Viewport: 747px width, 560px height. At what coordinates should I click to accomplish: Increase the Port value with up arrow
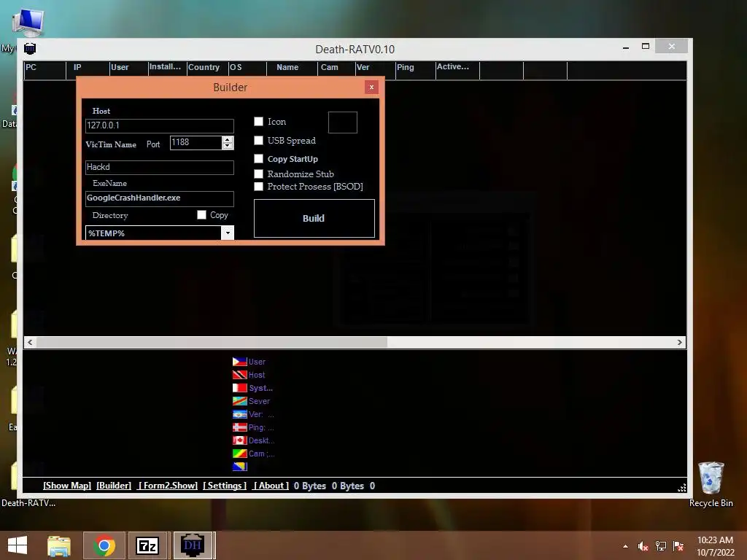228,139
